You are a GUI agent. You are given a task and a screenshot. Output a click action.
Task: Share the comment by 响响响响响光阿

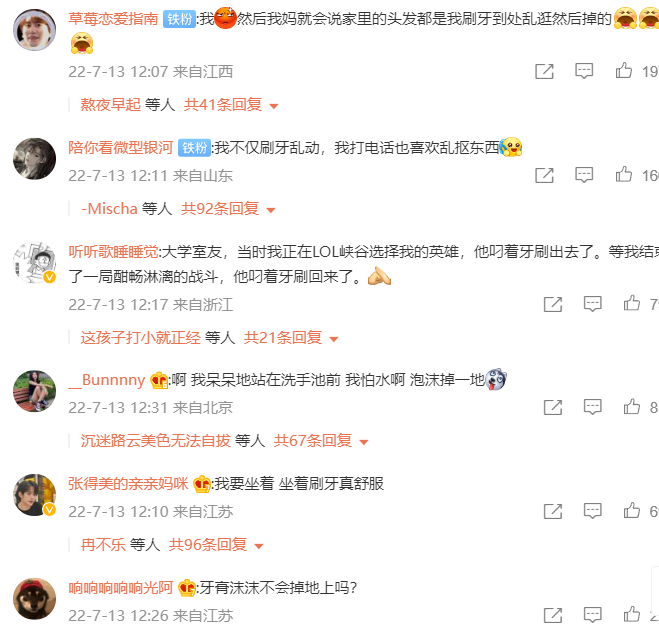pyautogui.click(x=553, y=615)
